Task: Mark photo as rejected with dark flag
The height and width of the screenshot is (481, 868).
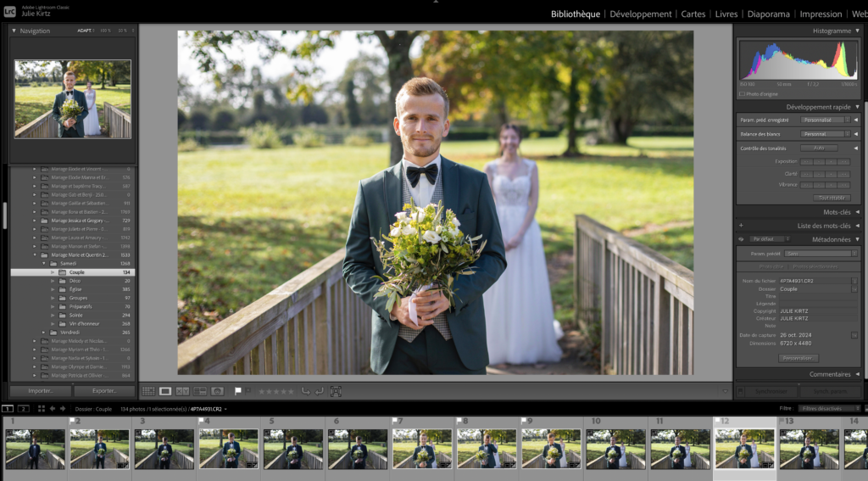Action: [248, 391]
